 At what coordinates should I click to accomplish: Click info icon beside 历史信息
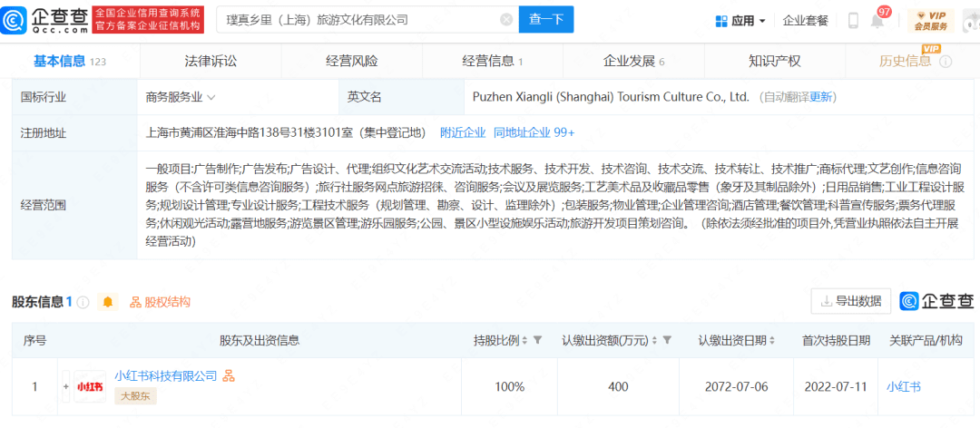946,62
